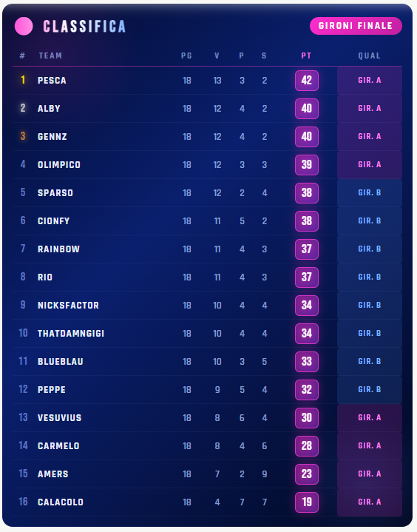Click the QUAL column header

coord(369,55)
